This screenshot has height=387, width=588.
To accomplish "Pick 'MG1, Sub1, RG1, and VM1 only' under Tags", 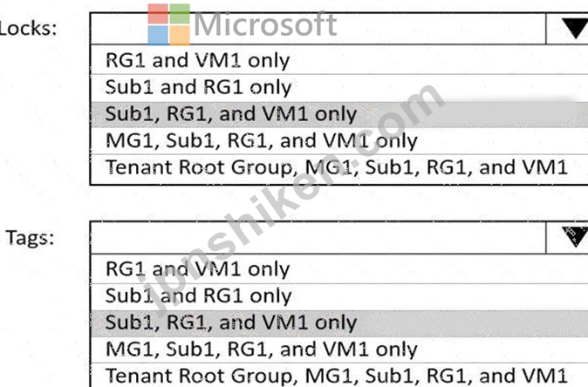I will pos(339,350).
